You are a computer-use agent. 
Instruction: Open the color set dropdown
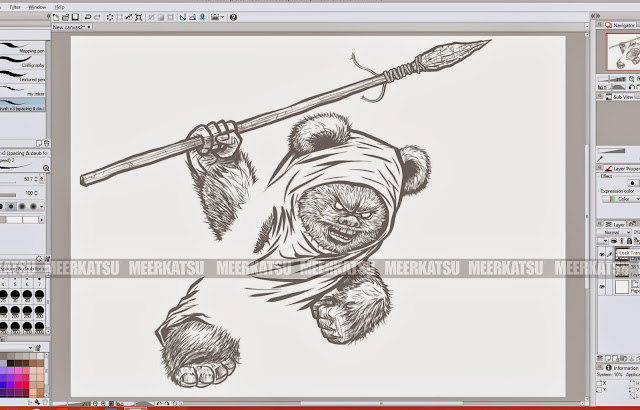(x=30, y=348)
